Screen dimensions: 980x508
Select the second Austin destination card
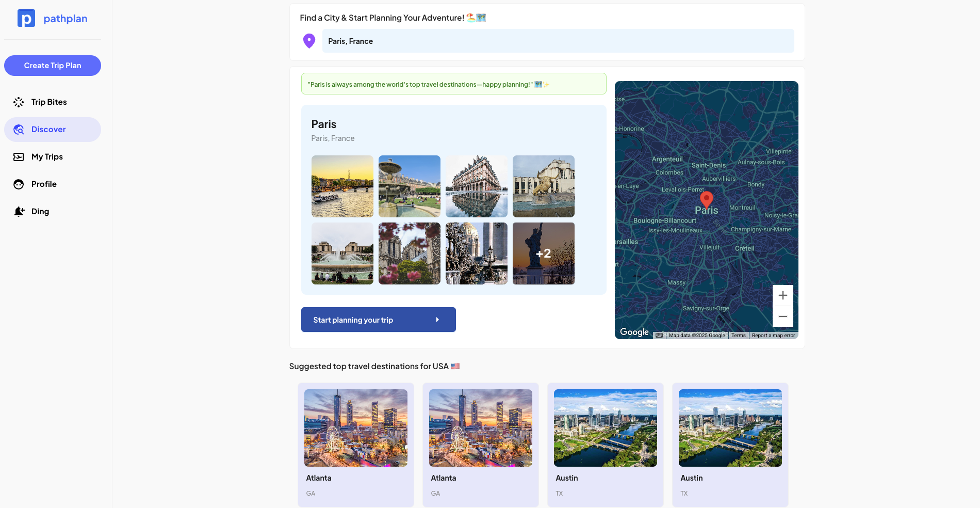[x=730, y=444]
